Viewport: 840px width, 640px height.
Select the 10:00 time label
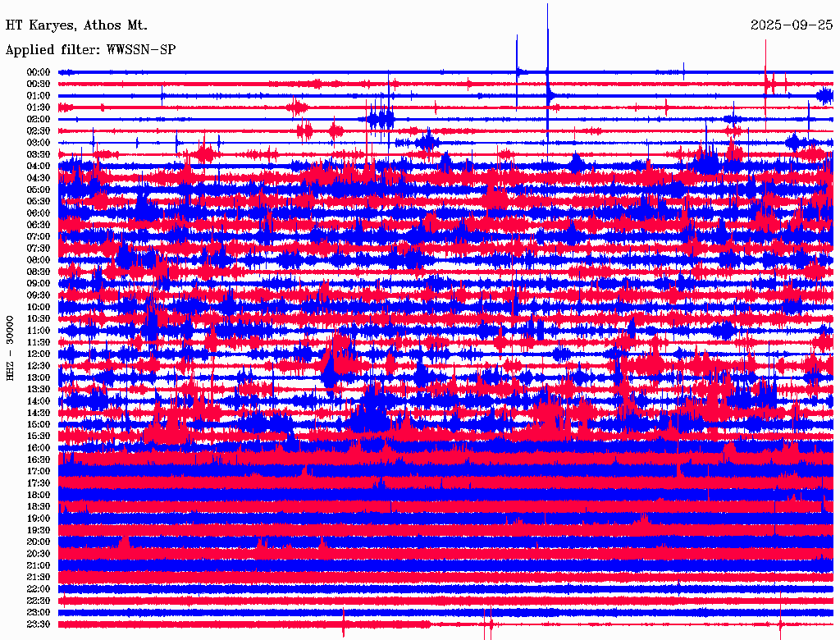(x=38, y=307)
